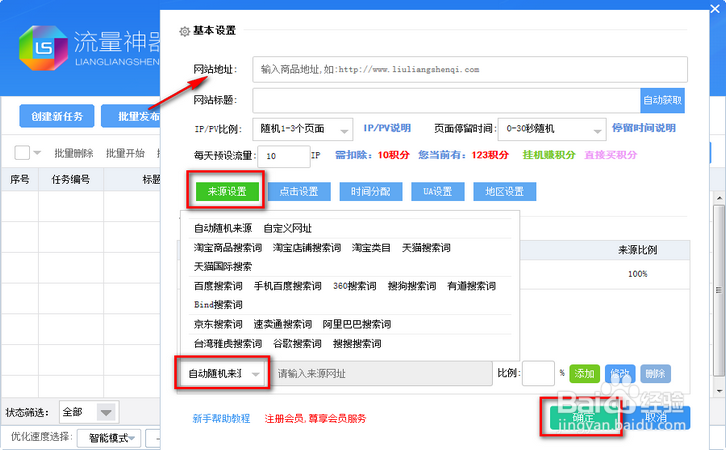
Task: Click the 序号 column header
Action: tap(19, 179)
